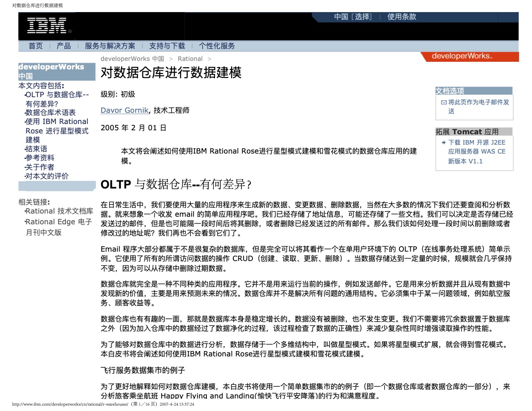Jump to 数据仓库术语表 section

[x=50, y=112]
